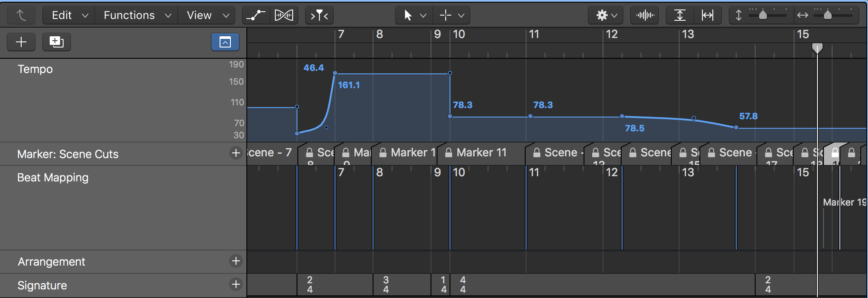Click the 46.4 tempo value label
868x298 pixels.
click(x=313, y=68)
